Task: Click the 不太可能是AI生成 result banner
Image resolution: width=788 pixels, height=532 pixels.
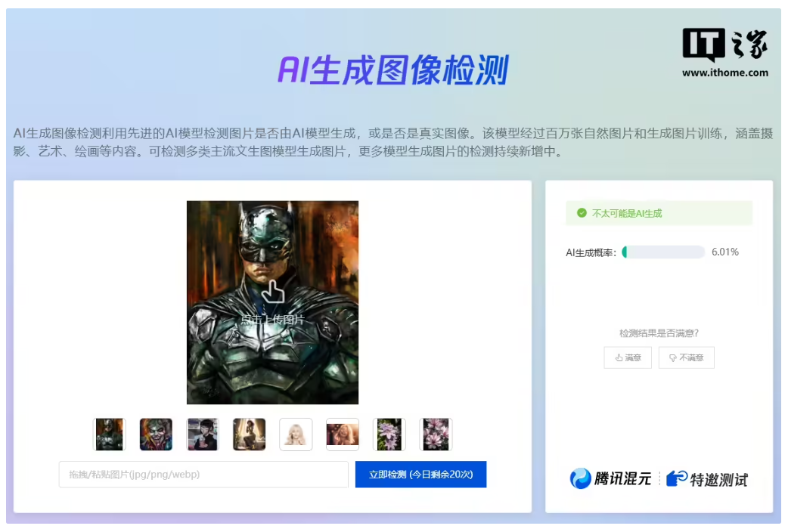Action: [659, 213]
